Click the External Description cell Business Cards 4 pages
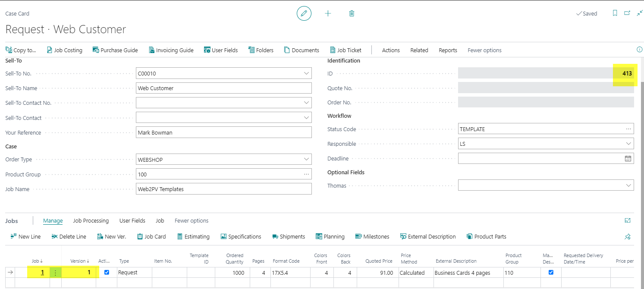The image size is (644, 289). pos(468,273)
